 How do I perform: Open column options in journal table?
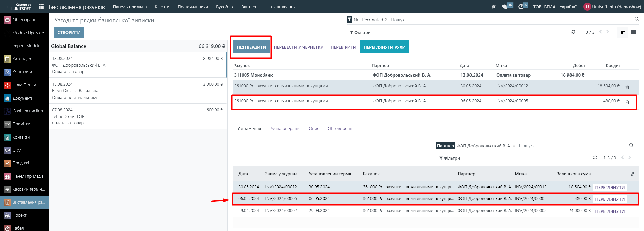632,174
